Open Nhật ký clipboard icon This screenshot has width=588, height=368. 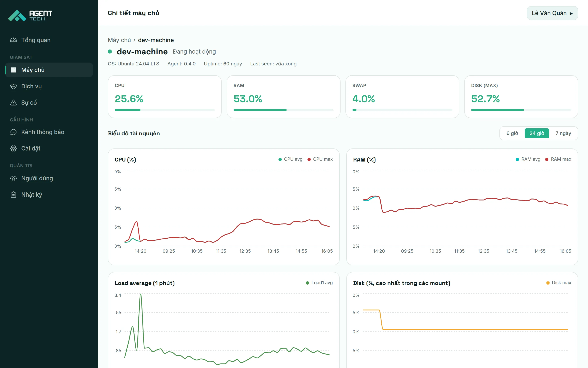13,195
